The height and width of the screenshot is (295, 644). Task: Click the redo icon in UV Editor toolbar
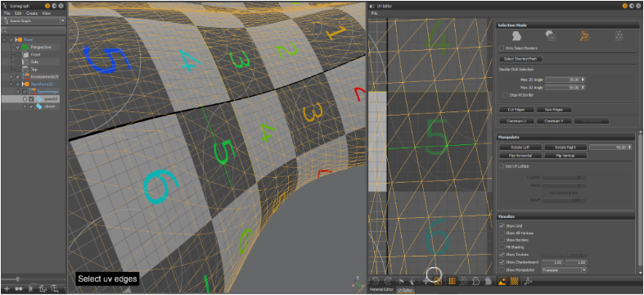pyautogui.click(x=387, y=281)
